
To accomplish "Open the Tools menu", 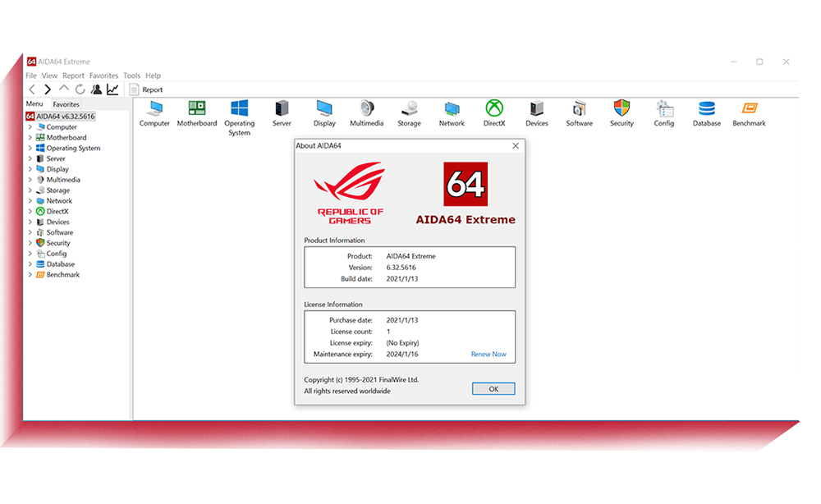I will tap(131, 76).
